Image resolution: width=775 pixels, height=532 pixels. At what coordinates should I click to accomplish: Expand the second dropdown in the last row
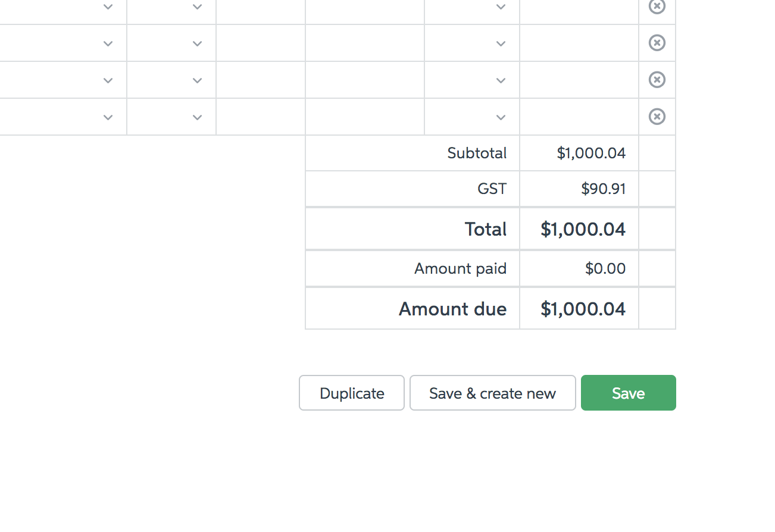pyautogui.click(x=197, y=117)
